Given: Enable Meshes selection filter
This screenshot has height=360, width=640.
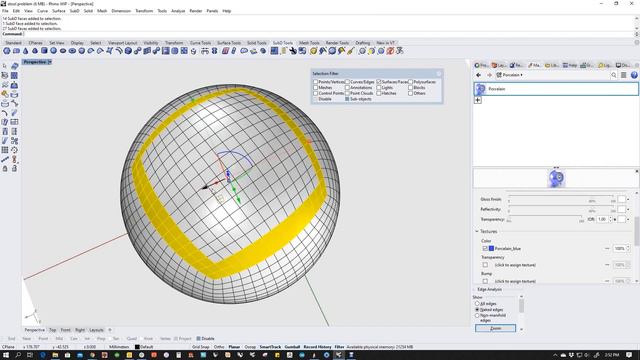Looking at the screenshot, I should click(316, 87).
